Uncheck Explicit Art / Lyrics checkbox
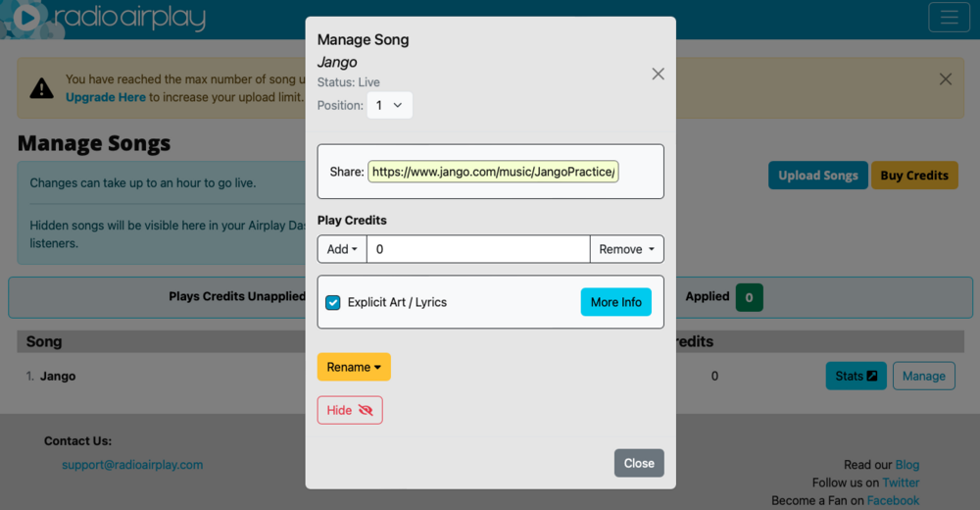 click(x=333, y=302)
